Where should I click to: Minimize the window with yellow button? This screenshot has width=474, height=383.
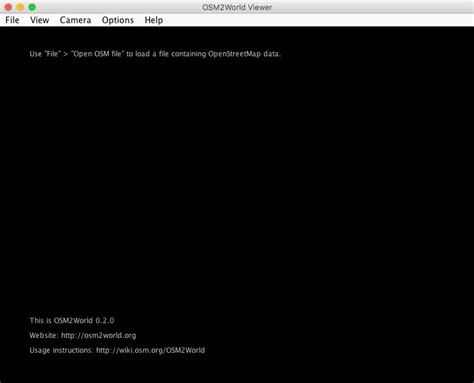20,7
